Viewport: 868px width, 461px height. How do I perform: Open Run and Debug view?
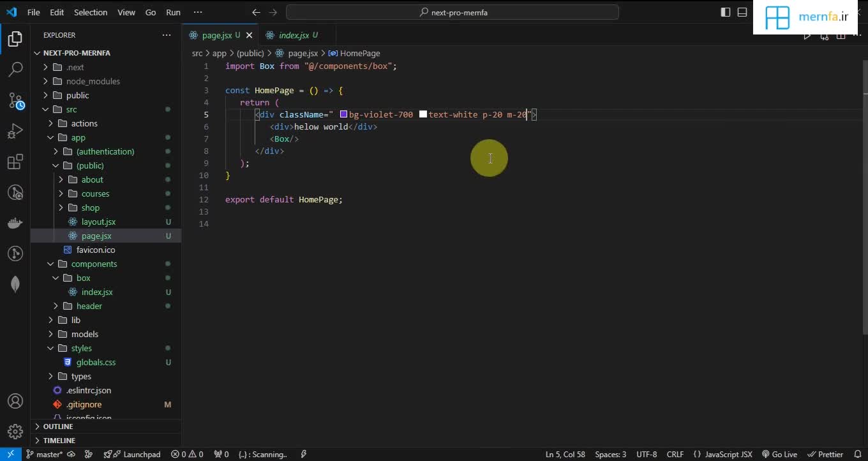coord(15,131)
